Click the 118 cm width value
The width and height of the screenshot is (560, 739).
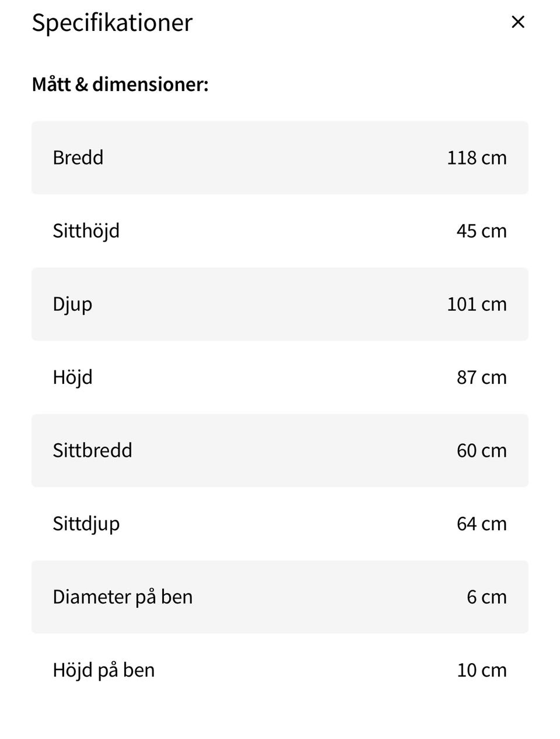[x=477, y=157]
